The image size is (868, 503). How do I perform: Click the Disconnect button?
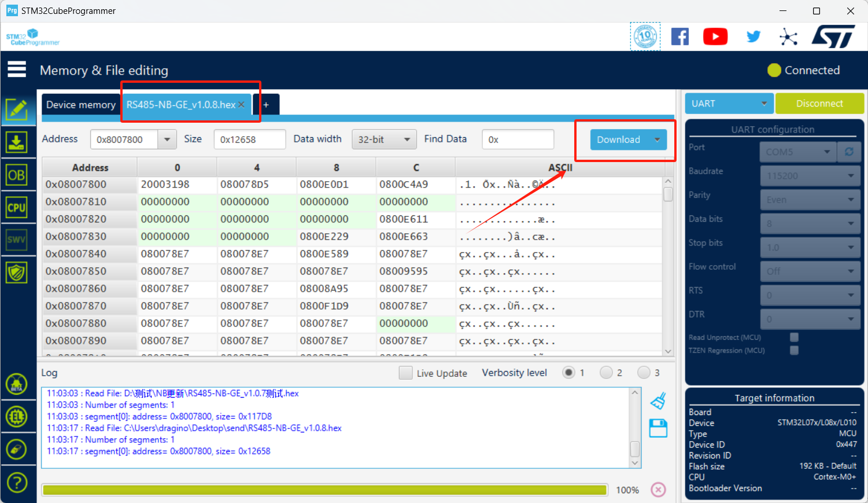(x=819, y=104)
